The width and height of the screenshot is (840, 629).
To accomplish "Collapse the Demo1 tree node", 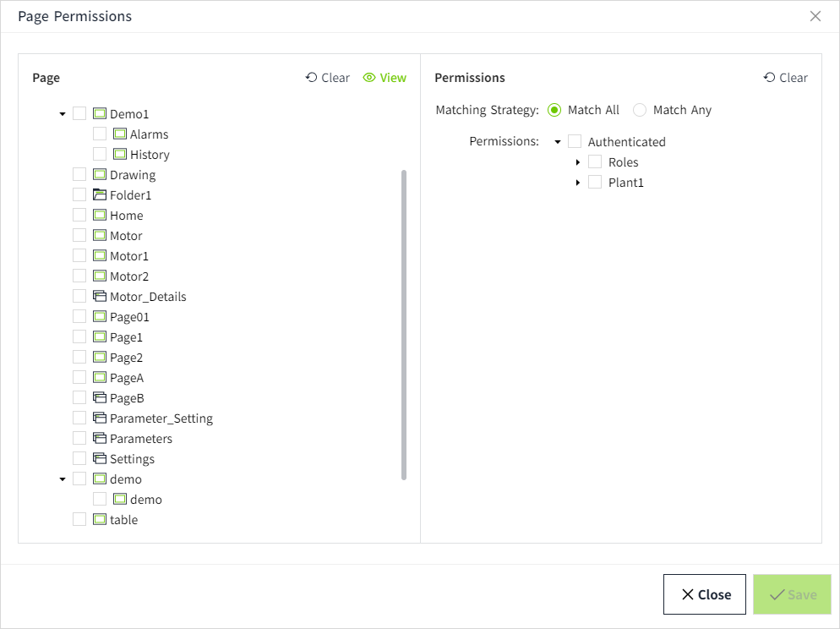I will [63, 114].
